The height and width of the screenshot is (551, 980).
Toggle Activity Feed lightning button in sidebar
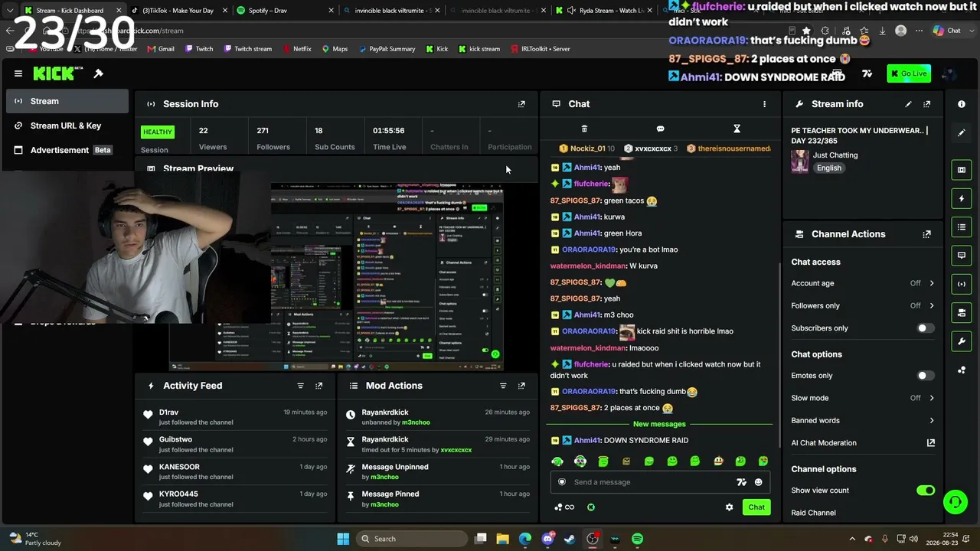pyautogui.click(x=962, y=199)
